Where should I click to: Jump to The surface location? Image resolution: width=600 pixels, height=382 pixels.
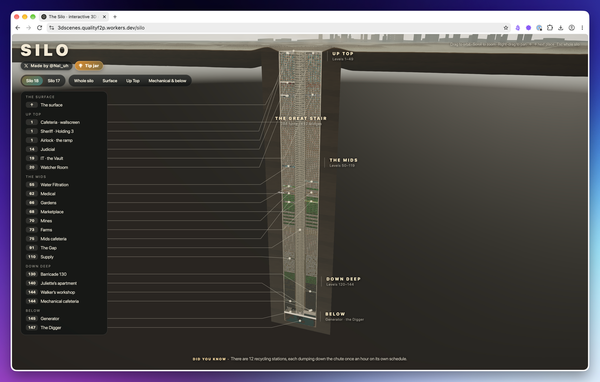[x=64, y=105]
